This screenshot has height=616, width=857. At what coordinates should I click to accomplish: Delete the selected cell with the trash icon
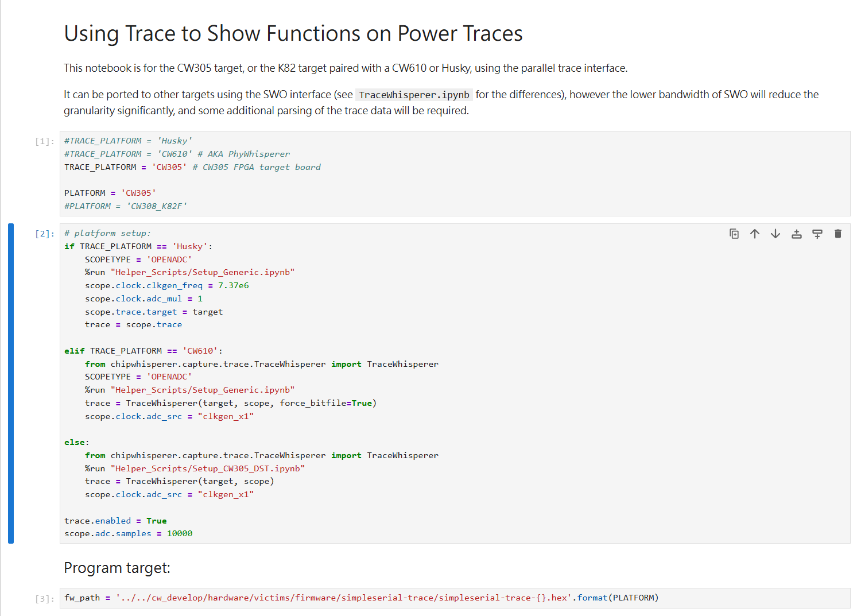pos(837,234)
